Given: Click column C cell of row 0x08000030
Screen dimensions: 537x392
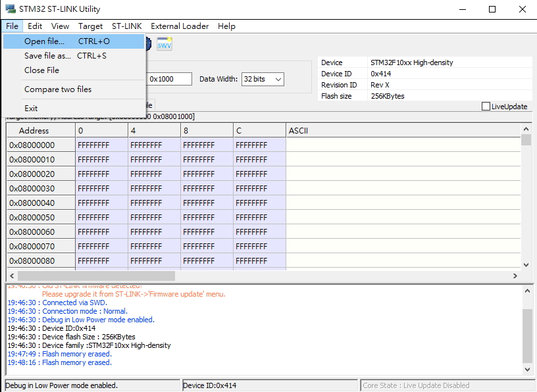Looking at the screenshot, I should [259, 189].
